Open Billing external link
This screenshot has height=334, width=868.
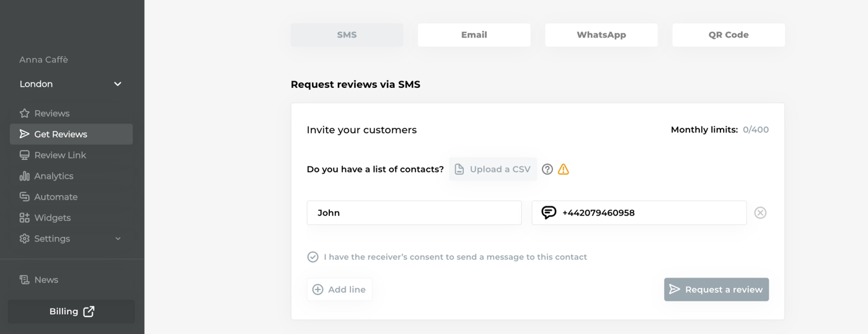point(71,312)
